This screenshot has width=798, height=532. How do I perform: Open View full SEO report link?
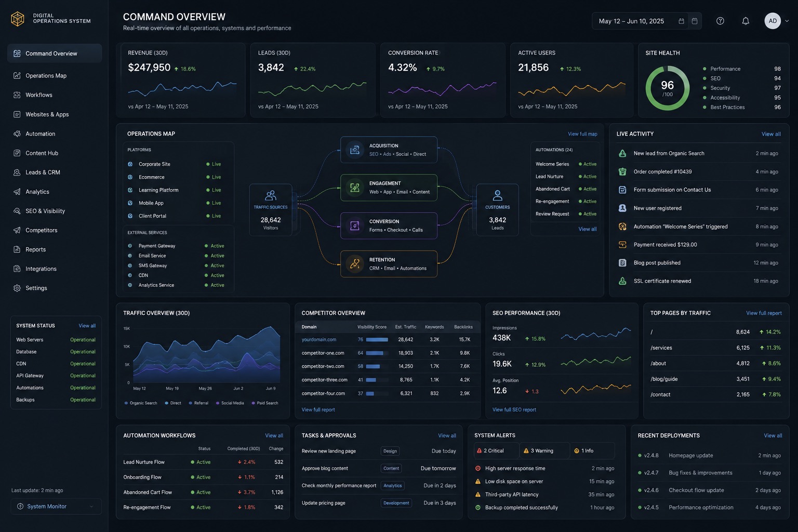point(514,410)
